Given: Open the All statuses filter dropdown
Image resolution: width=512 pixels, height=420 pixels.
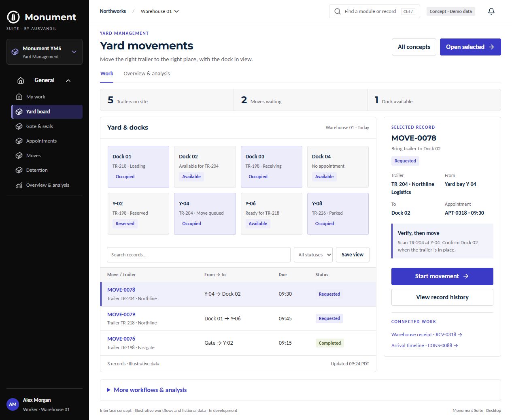Looking at the screenshot, I should point(313,255).
